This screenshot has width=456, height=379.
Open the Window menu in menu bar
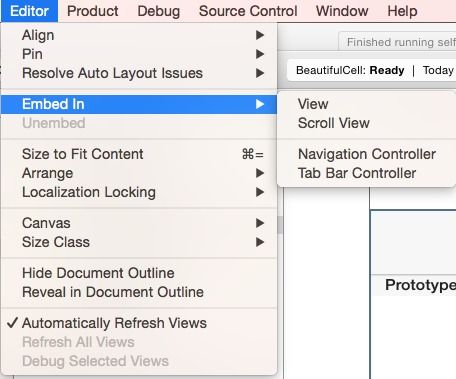point(342,11)
